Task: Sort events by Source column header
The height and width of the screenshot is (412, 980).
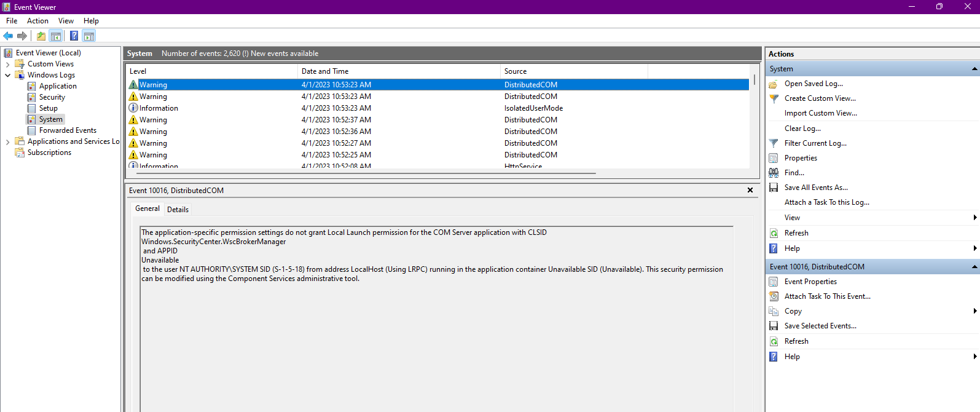Action: click(574, 71)
